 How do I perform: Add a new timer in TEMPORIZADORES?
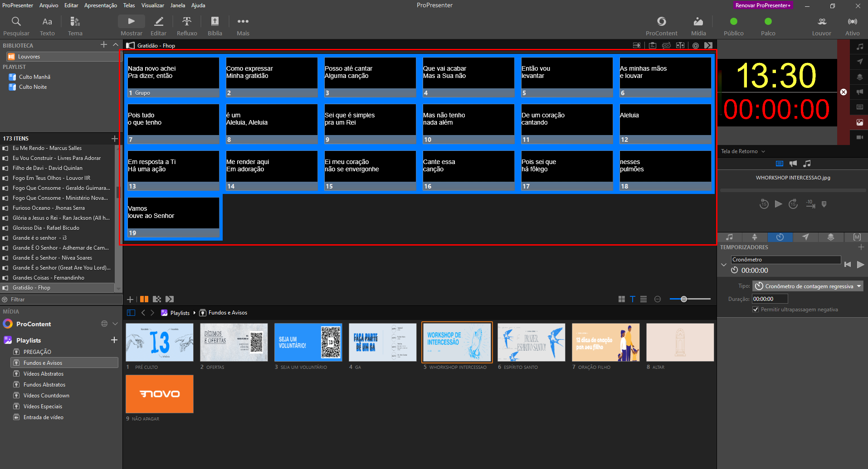[861, 247]
